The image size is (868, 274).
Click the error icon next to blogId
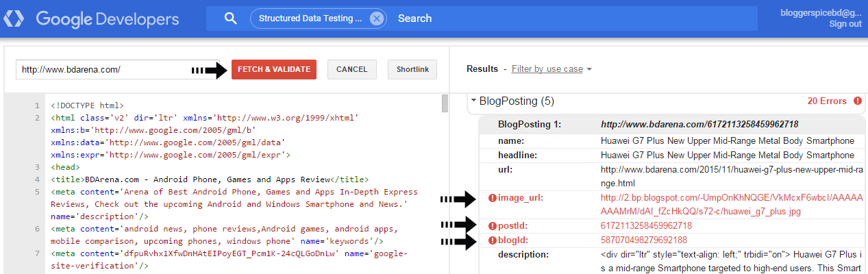[x=492, y=240]
